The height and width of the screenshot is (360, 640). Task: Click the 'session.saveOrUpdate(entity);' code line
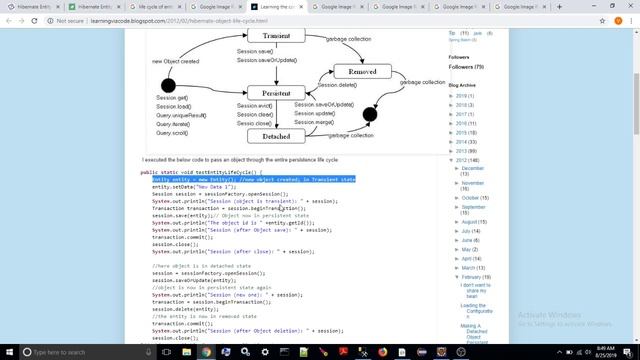tap(194, 280)
